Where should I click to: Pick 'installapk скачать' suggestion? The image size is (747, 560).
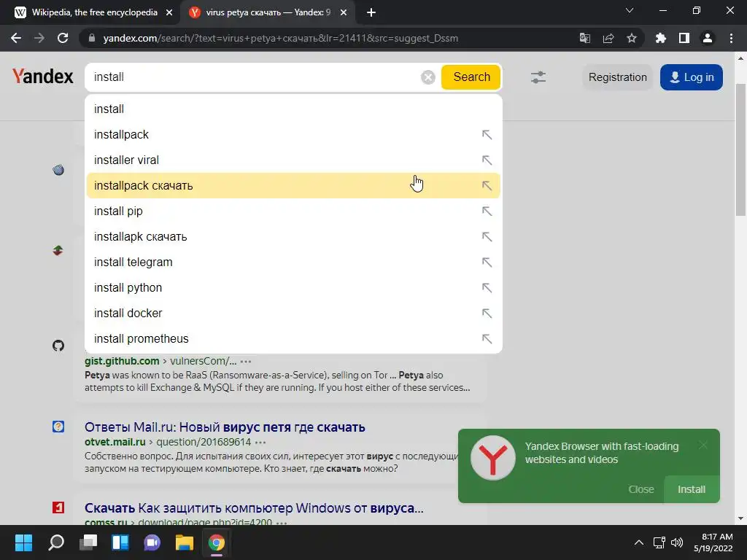tap(293, 237)
